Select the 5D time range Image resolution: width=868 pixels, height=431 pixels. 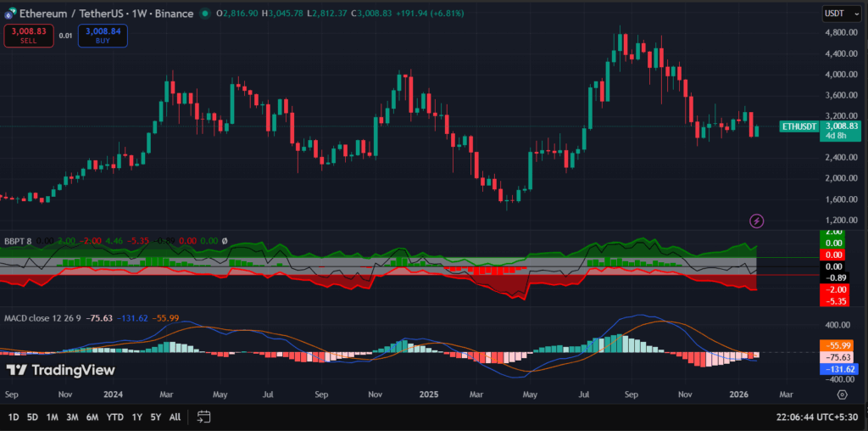point(32,417)
